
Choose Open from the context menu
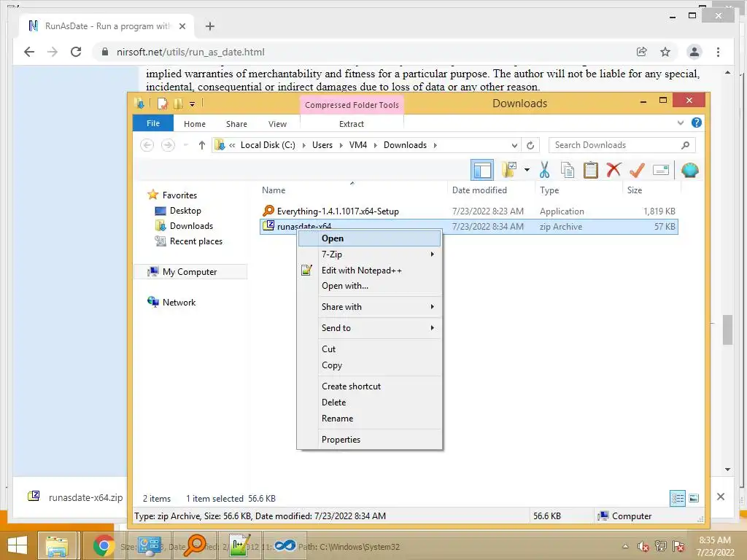point(370,238)
